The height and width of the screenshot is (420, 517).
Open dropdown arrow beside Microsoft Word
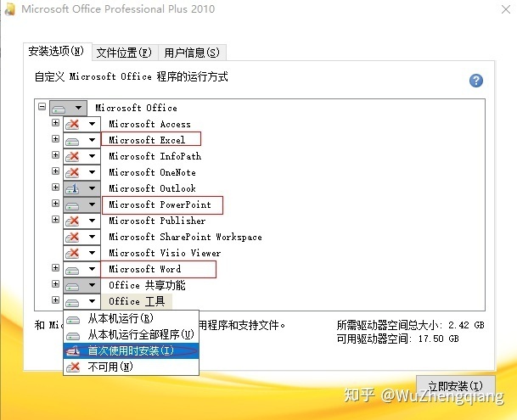[x=92, y=269]
